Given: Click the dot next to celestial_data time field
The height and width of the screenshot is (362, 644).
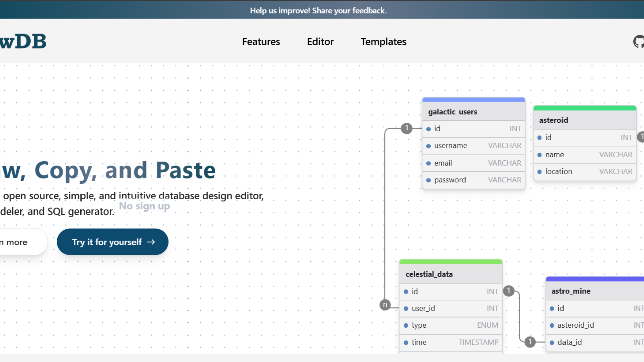Looking at the screenshot, I should coord(406,342).
